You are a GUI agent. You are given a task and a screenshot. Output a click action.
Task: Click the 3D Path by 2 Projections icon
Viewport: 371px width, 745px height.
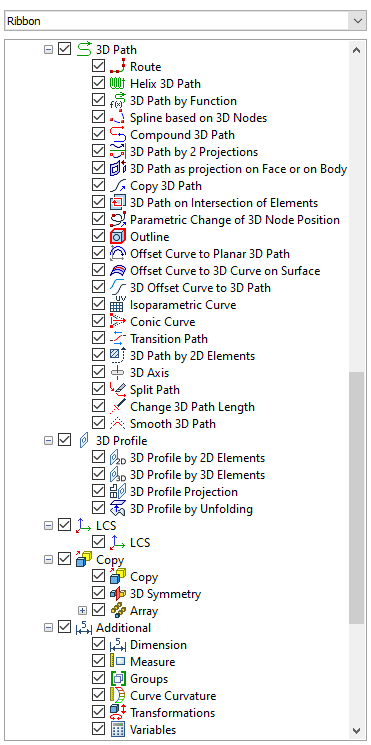click(x=117, y=152)
